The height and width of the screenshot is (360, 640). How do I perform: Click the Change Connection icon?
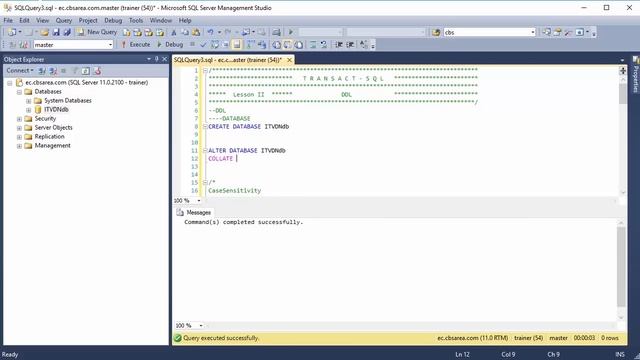tap(24, 44)
